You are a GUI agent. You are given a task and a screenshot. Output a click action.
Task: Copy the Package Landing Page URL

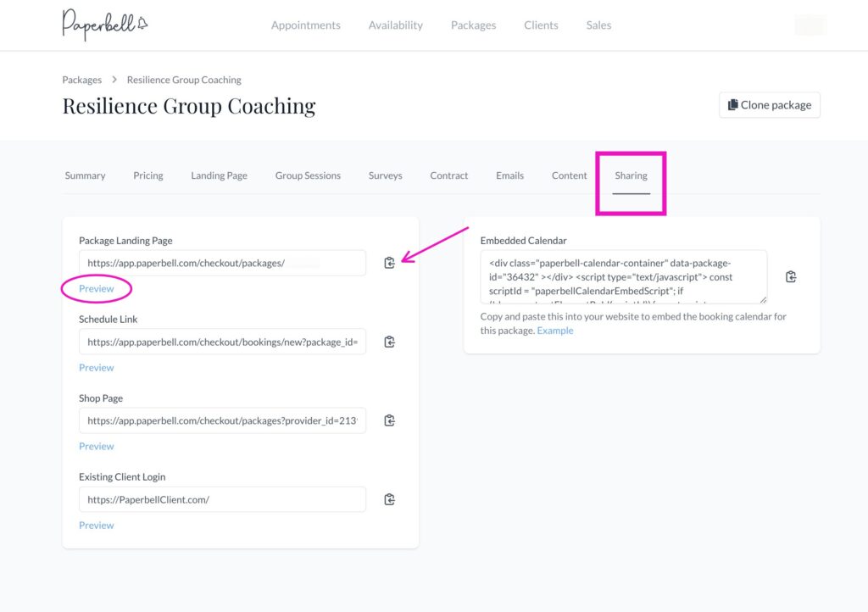pos(389,263)
